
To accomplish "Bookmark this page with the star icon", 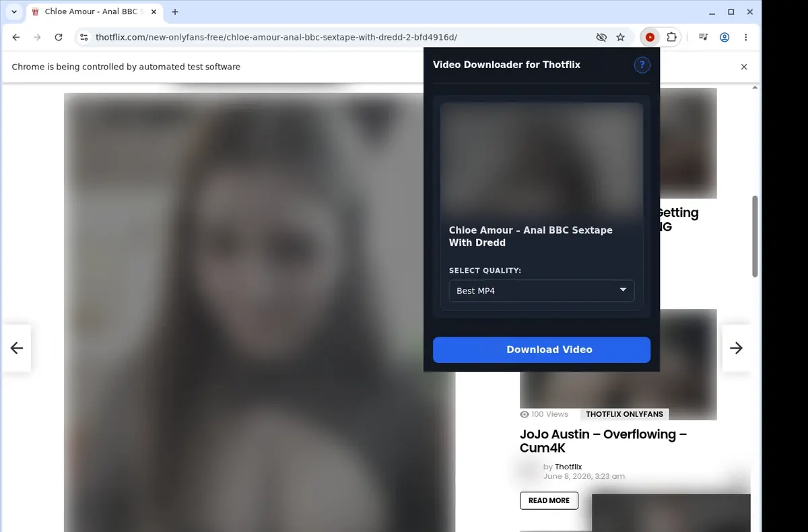I will point(621,38).
